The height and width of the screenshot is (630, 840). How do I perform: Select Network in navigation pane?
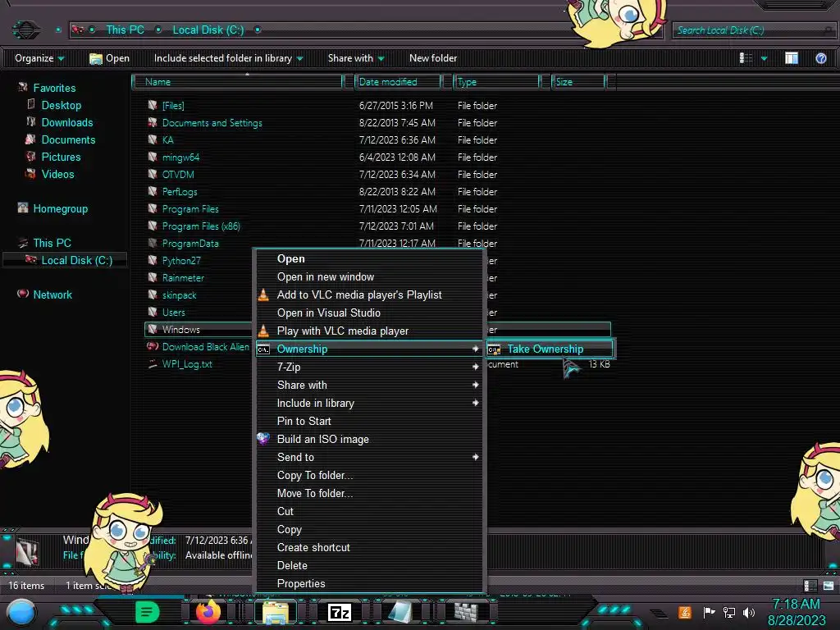[x=52, y=294]
